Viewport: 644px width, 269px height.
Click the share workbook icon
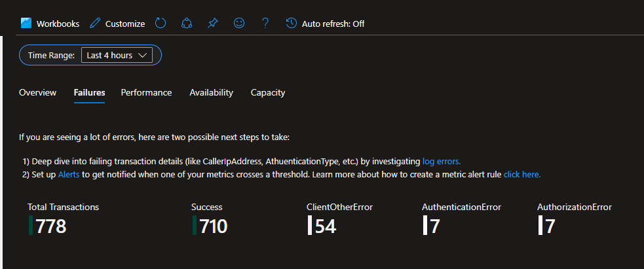tap(186, 24)
